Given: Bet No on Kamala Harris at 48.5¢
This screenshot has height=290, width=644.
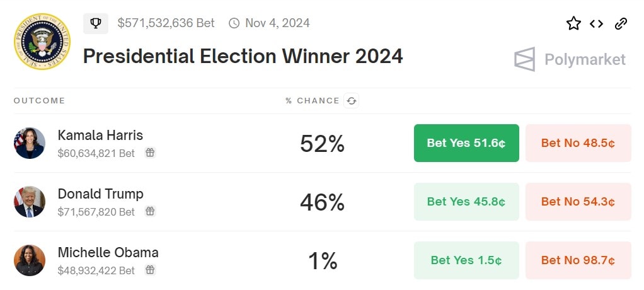Looking at the screenshot, I should coord(578,143).
